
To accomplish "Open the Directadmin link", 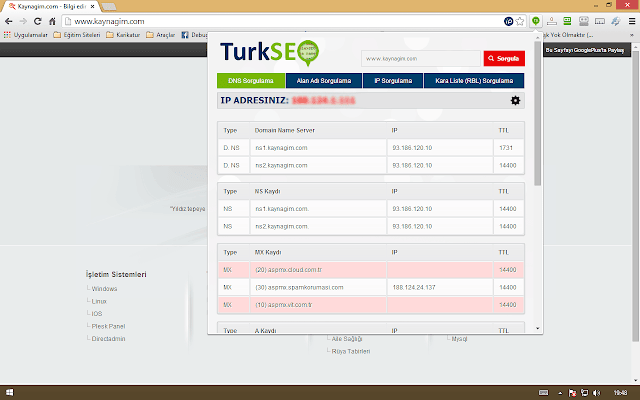I will coord(108,338).
